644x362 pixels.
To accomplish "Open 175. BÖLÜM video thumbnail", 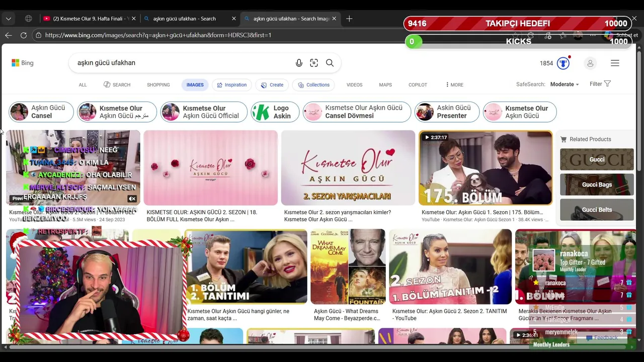I will point(485,167).
